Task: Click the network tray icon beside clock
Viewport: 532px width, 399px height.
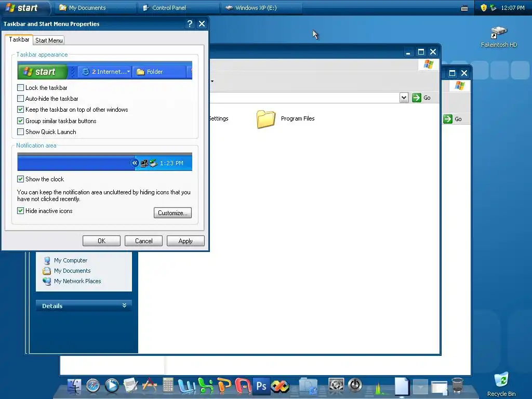Action: coord(493,8)
